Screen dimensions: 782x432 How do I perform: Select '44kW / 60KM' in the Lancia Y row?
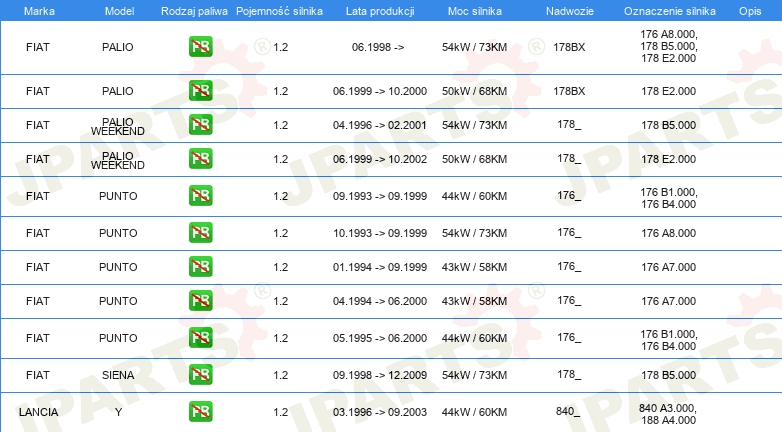click(x=474, y=412)
